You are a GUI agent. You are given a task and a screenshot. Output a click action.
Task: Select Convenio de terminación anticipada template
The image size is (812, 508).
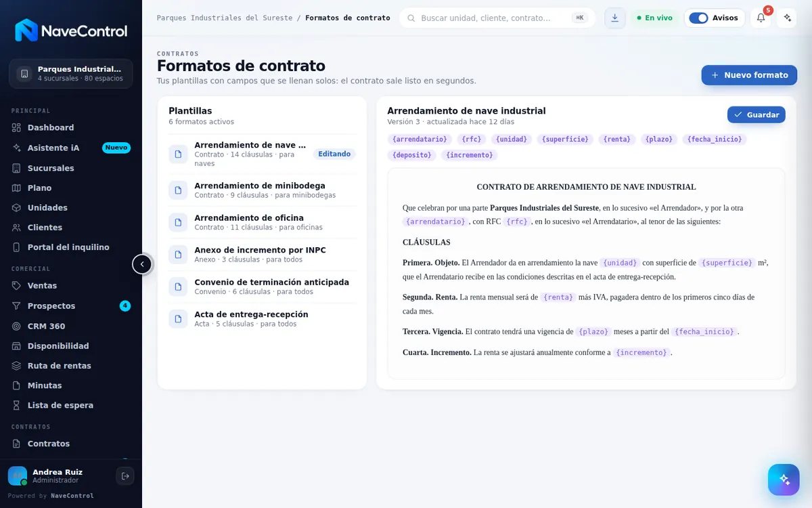tap(262, 287)
